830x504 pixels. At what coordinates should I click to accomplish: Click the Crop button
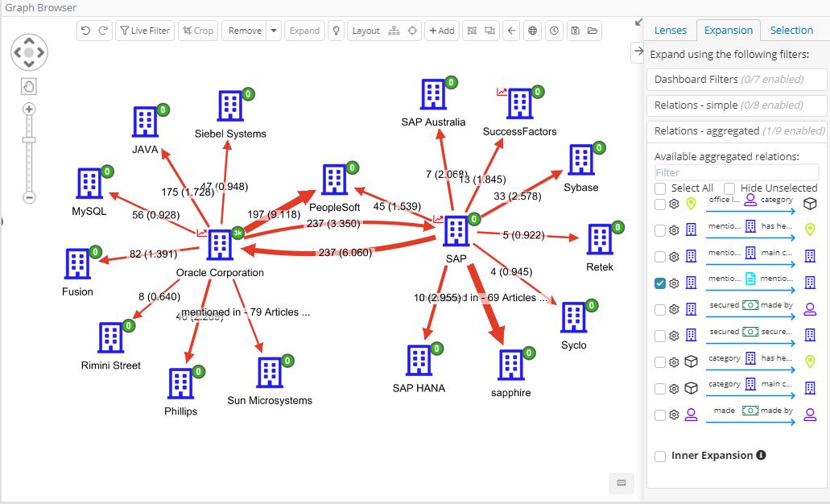(x=198, y=31)
